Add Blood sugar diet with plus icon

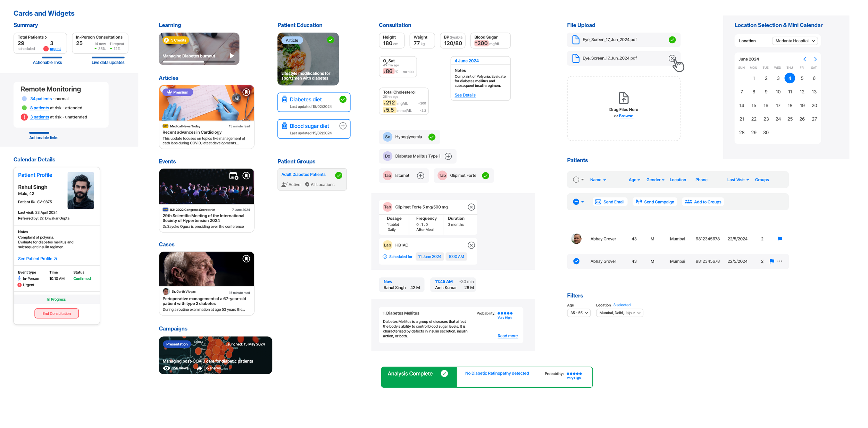pyautogui.click(x=343, y=126)
